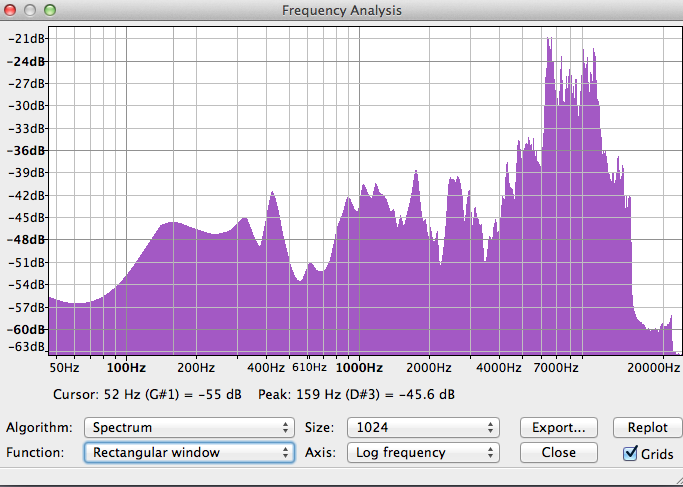Open the Size dropdown showing 1024
This screenshot has height=487, width=683.
[x=422, y=428]
